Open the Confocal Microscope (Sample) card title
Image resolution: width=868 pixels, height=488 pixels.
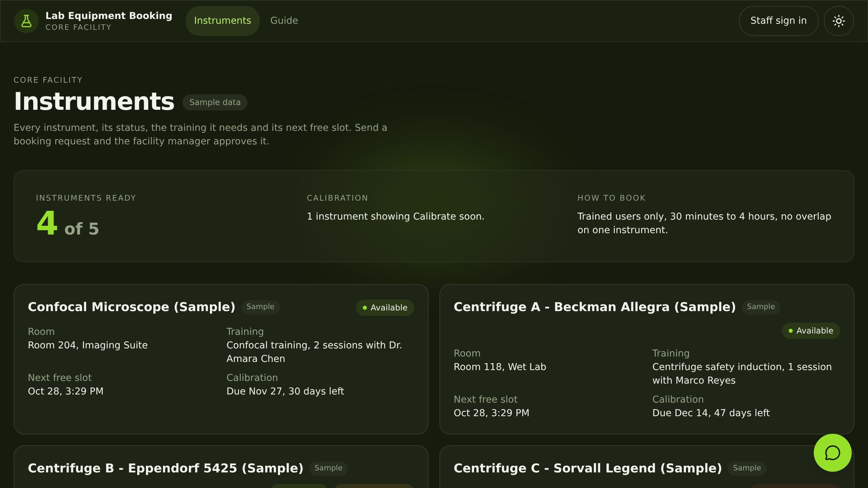click(x=132, y=307)
